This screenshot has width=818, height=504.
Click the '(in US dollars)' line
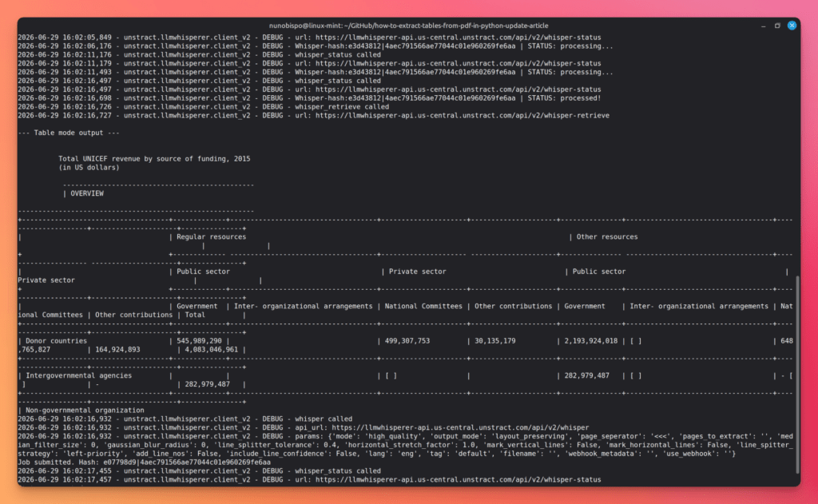tap(89, 168)
